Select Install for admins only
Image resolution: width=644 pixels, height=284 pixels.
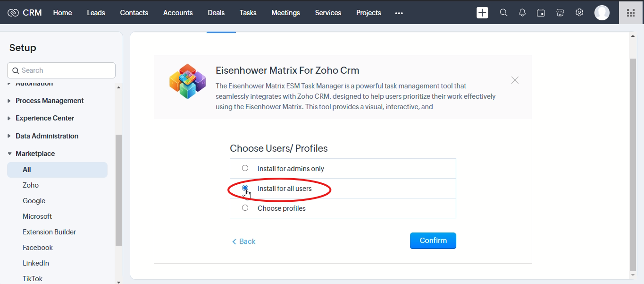(x=245, y=168)
